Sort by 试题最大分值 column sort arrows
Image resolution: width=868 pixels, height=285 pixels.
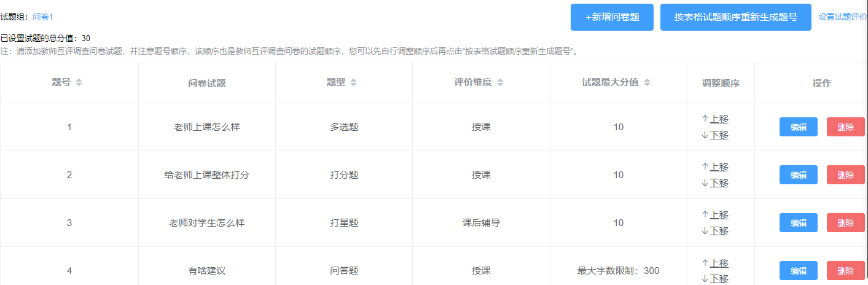point(647,83)
